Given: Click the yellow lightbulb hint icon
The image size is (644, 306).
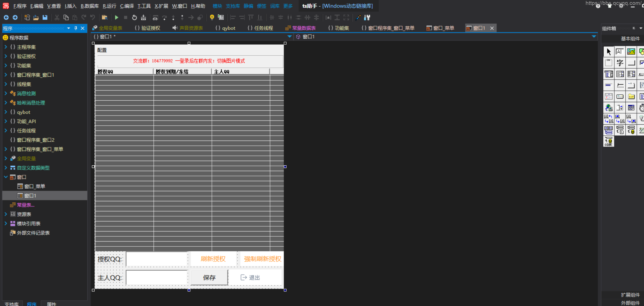Looking at the screenshot, I should pyautogui.click(x=212, y=18).
